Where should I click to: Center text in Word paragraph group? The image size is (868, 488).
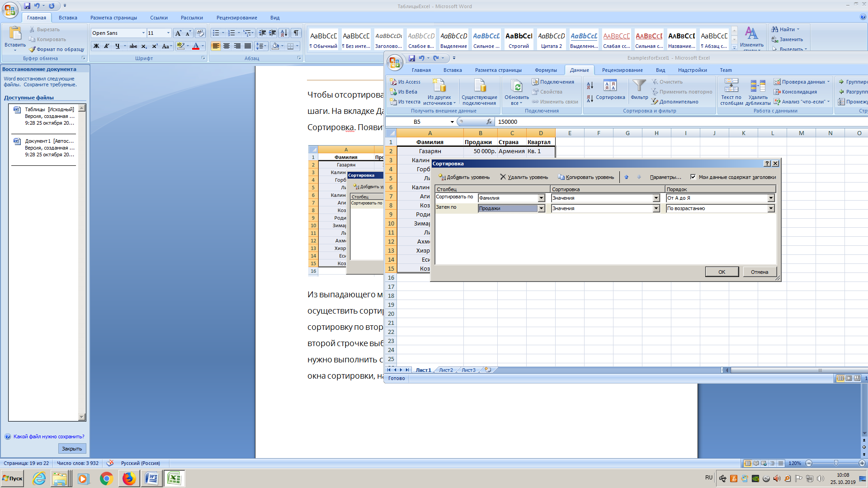click(226, 46)
